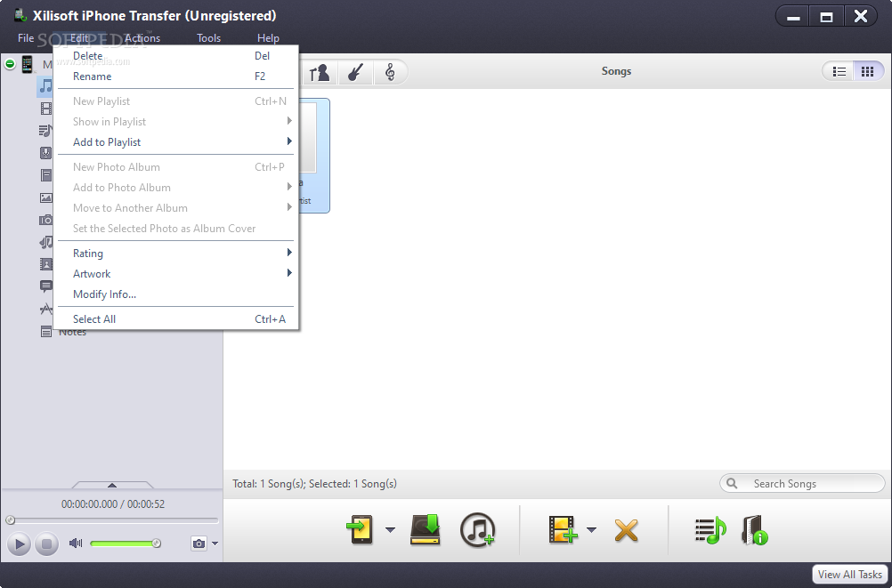Stop playback

46,544
